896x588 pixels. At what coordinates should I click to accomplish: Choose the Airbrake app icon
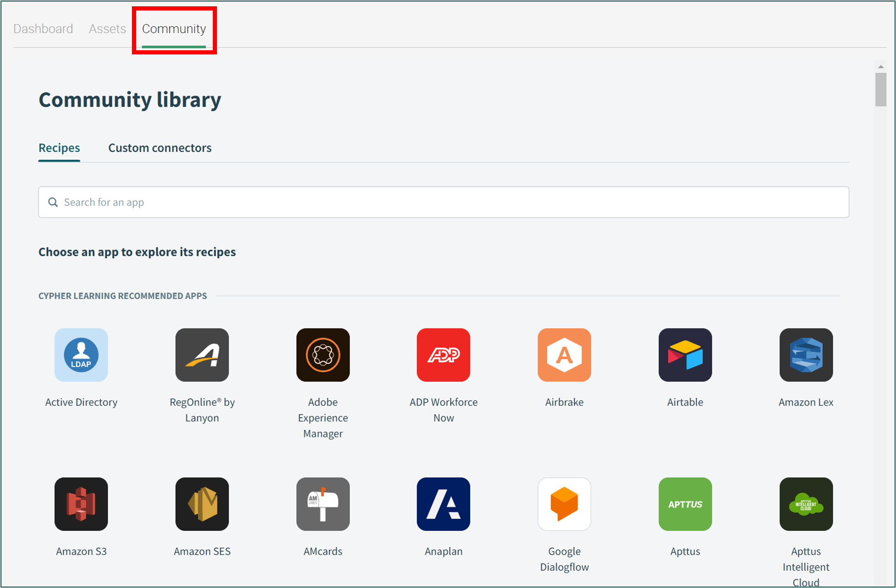click(564, 355)
